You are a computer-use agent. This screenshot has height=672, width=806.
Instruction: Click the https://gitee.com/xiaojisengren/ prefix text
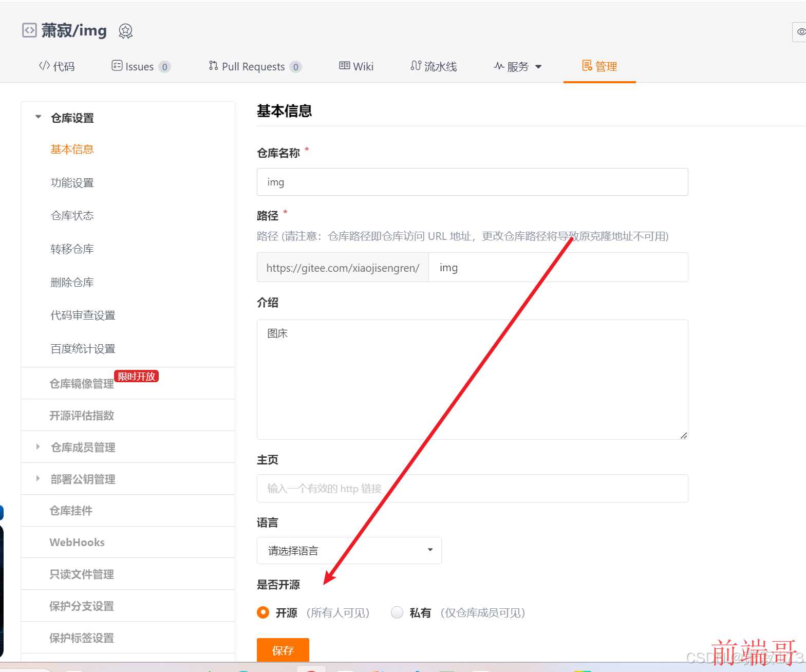343,268
